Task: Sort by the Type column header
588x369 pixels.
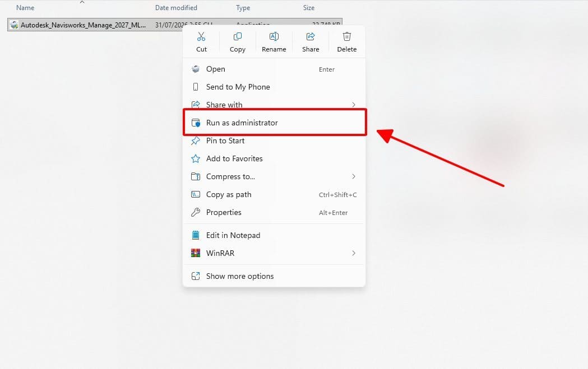Action: (x=243, y=7)
